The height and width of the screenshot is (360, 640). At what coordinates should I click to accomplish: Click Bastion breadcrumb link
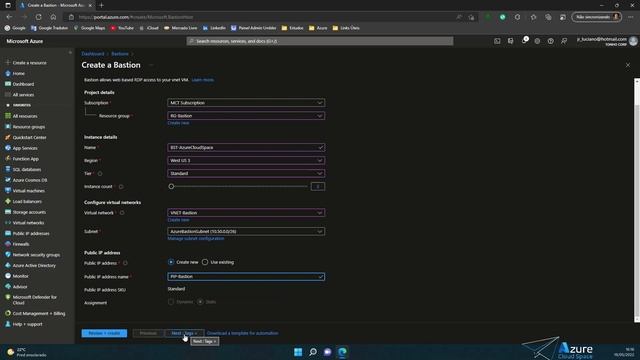click(120, 54)
